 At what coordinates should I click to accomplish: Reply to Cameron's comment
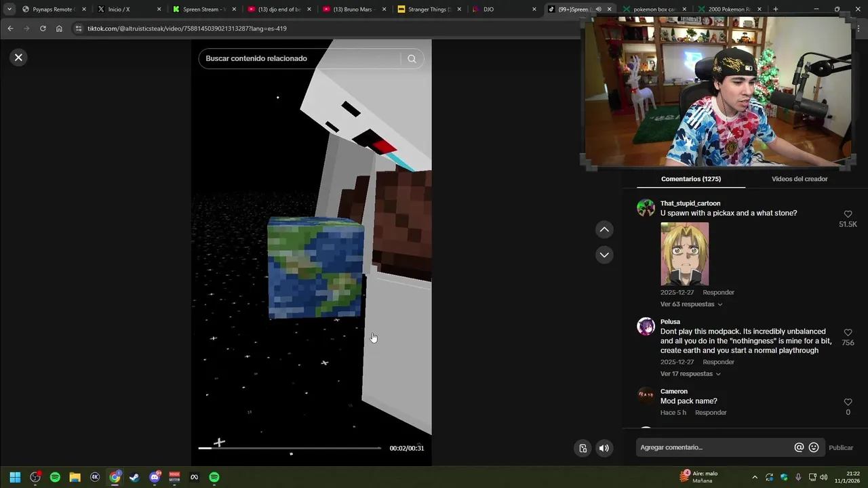pyautogui.click(x=711, y=413)
